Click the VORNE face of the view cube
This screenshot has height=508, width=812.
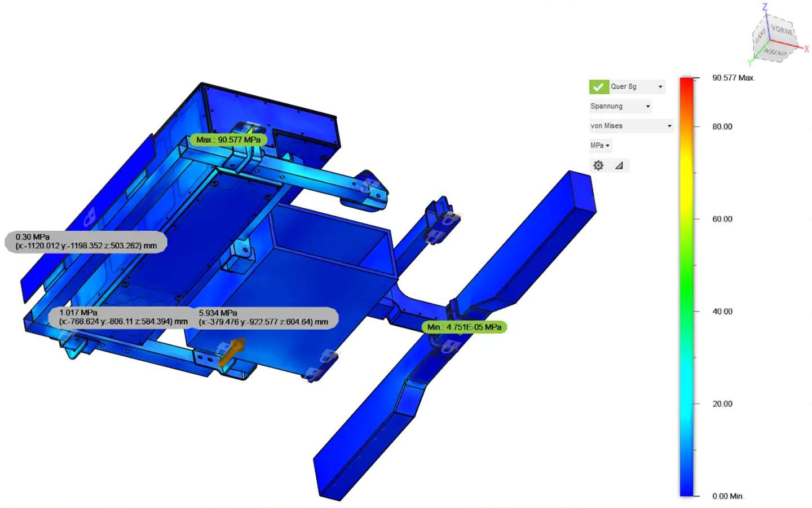point(781,30)
